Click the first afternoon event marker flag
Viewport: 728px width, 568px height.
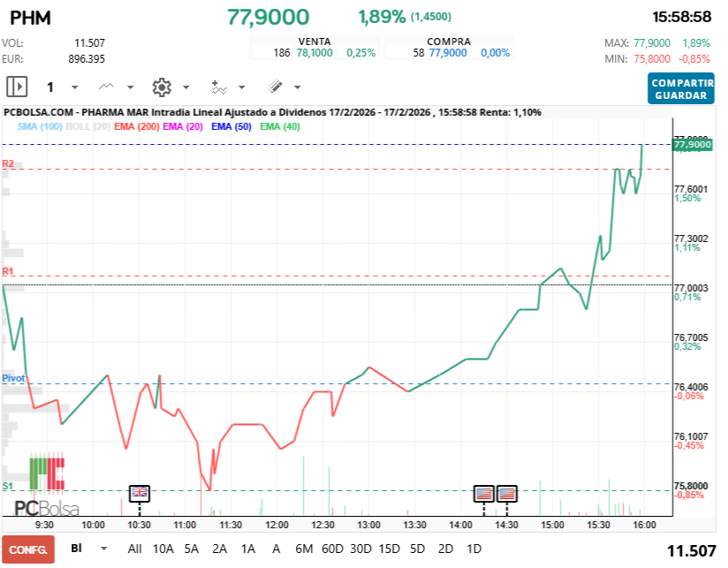coord(484,492)
